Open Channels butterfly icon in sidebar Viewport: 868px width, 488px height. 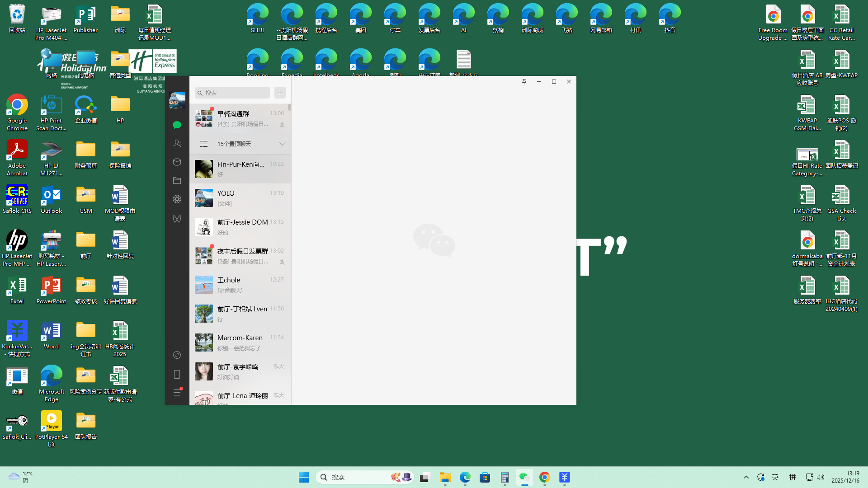177,219
